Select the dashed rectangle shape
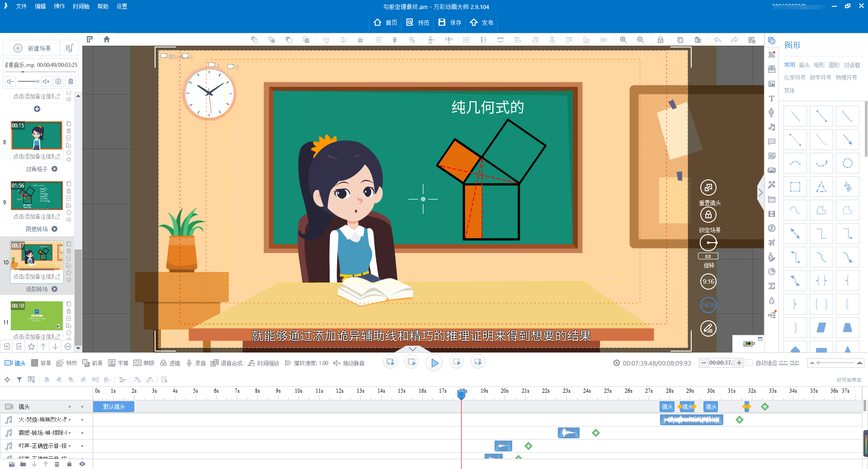 tap(795, 187)
